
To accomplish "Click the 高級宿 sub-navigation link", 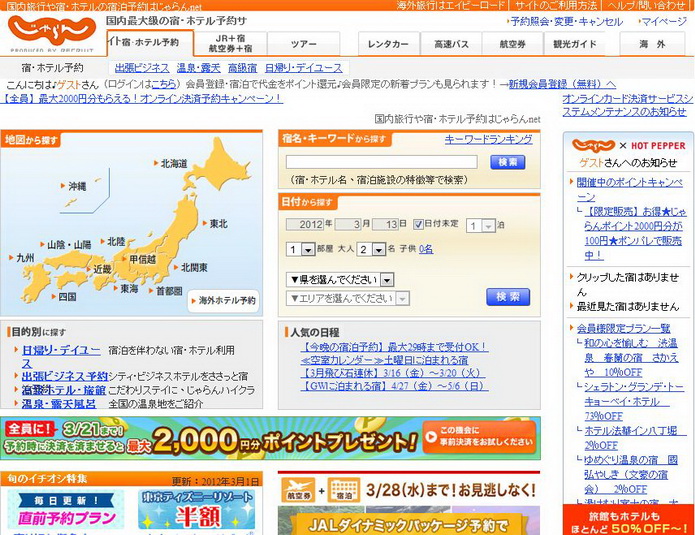I will pyautogui.click(x=242, y=68).
